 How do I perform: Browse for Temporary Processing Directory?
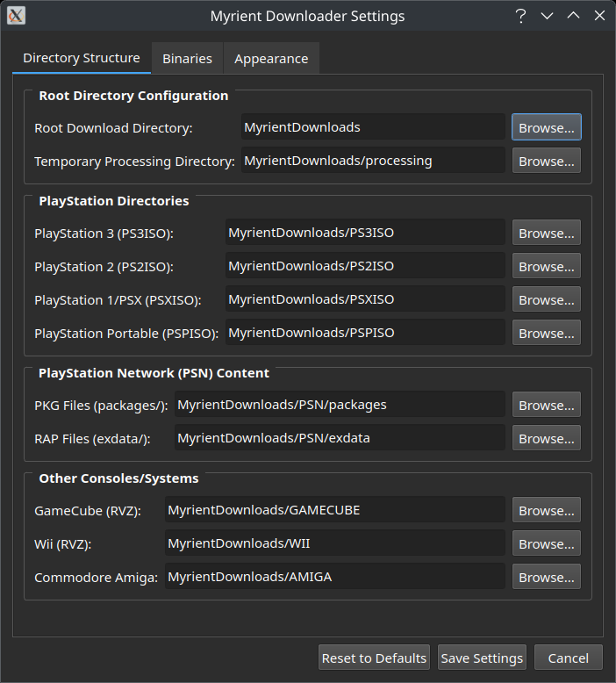click(546, 161)
